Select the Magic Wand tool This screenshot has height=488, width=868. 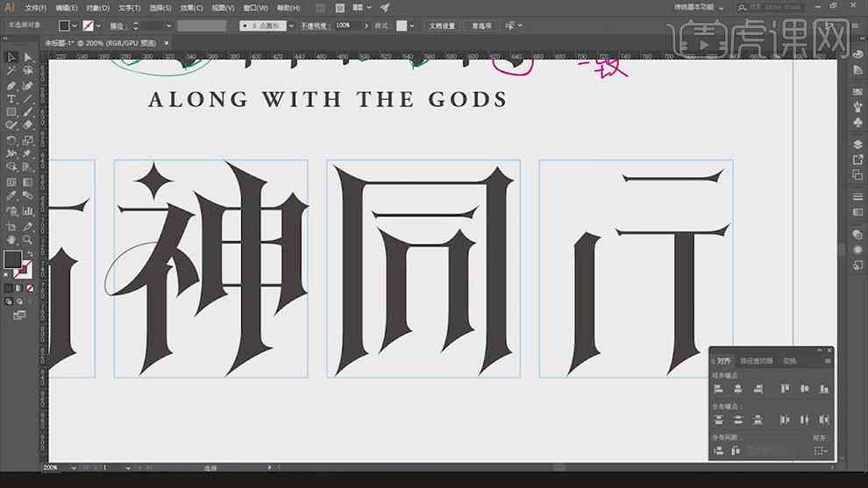point(11,71)
